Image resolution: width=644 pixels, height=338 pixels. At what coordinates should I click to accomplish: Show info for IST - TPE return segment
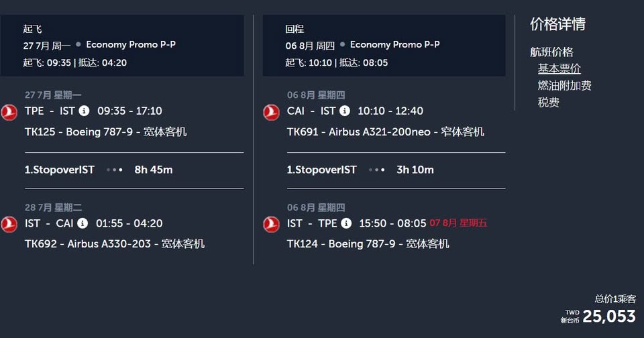(346, 223)
